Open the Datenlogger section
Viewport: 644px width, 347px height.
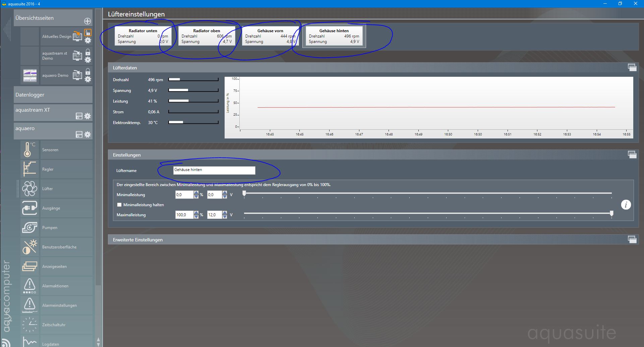[x=53, y=95]
